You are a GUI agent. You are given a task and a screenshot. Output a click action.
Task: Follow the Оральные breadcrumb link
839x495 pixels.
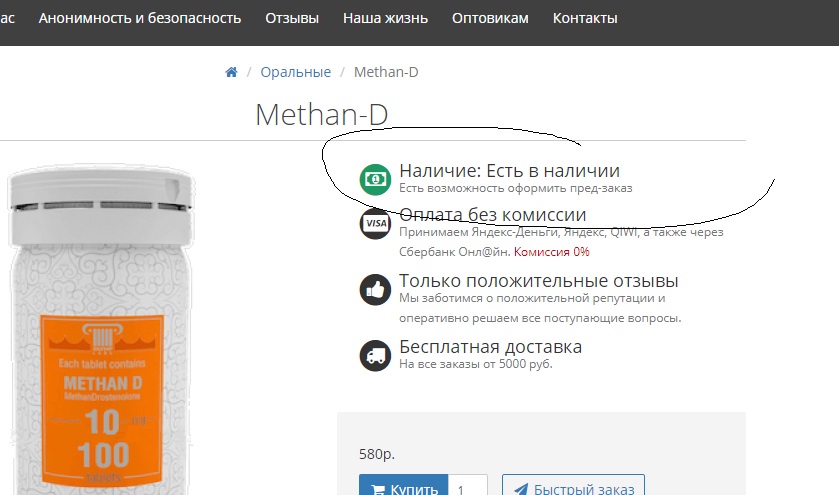295,72
